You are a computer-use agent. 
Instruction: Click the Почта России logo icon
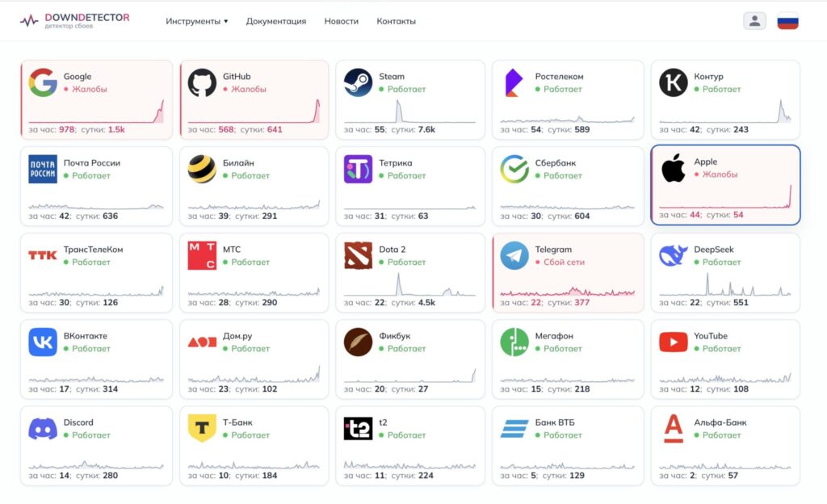click(x=43, y=170)
